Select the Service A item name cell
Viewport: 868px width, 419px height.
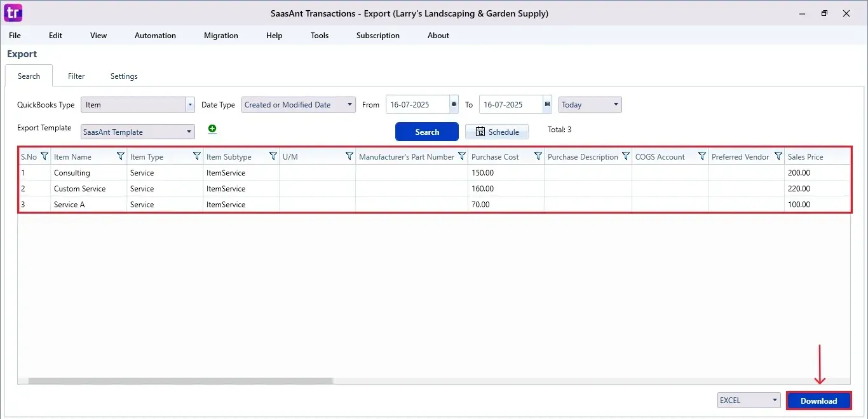(x=89, y=204)
